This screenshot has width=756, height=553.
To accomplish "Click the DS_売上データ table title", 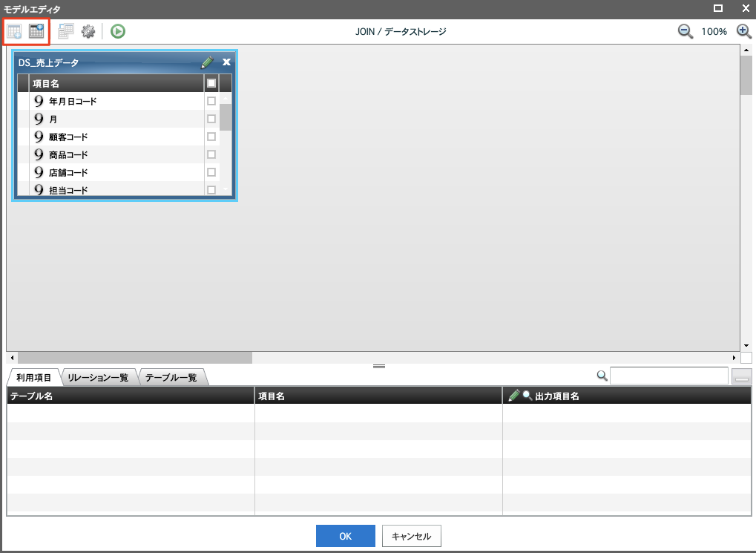I will coord(49,63).
